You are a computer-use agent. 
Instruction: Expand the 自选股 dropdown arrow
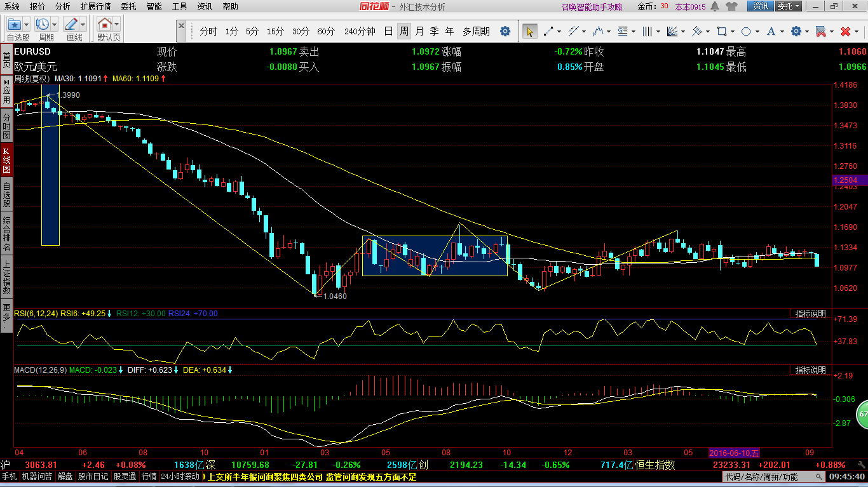(27, 25)
